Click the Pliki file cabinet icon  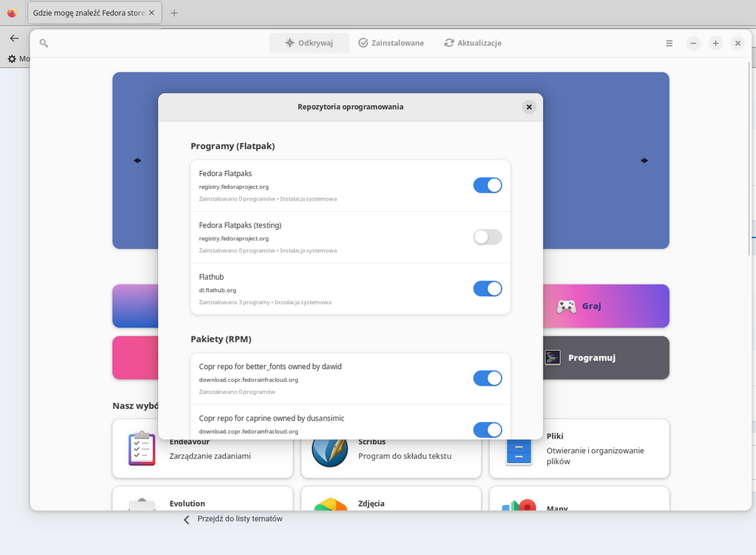tap(519, 449)
